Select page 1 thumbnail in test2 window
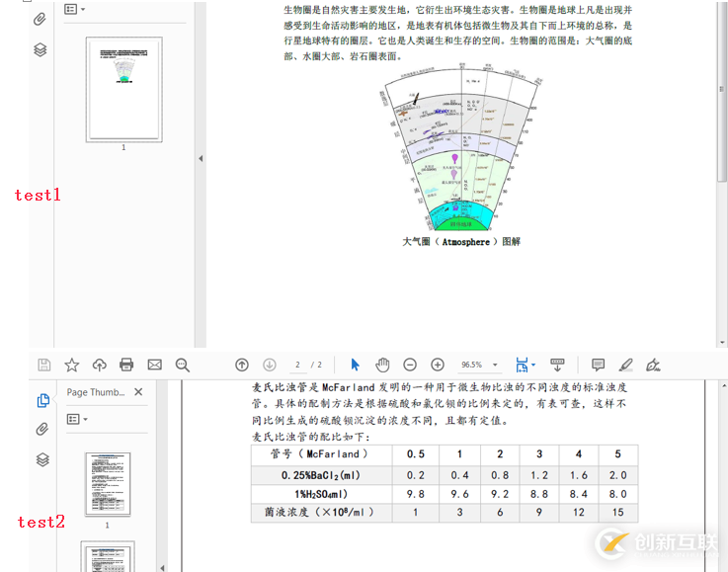The image size is (728, 572). [108, 484]
